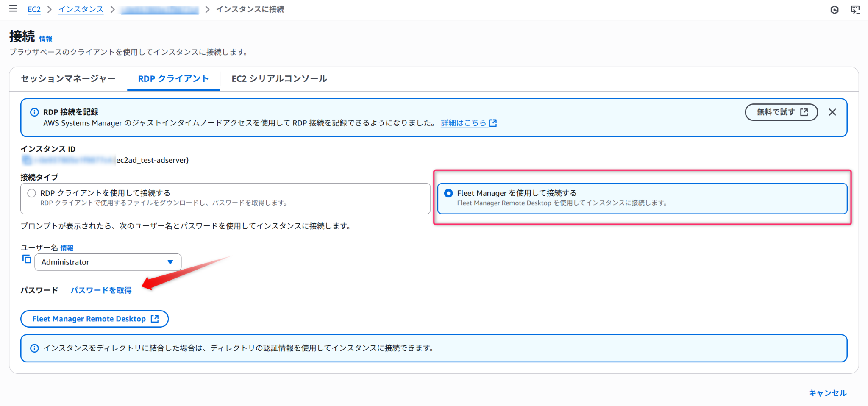Select the RDP クライアント tab

pyautogui.click(x=173, y=79)
